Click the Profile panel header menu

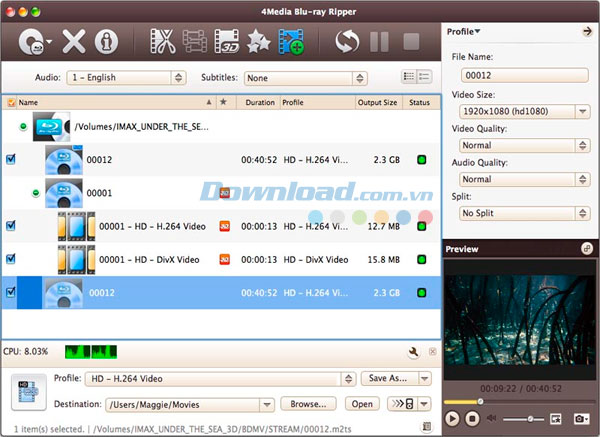pyautogui.click(x=463, y=32)
